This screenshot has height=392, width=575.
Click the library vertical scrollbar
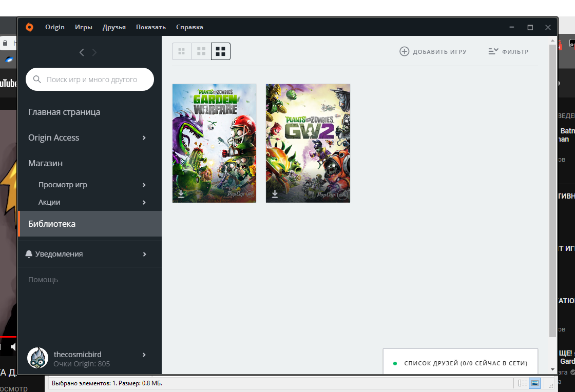pyautogui.click(x=552, y=191)
